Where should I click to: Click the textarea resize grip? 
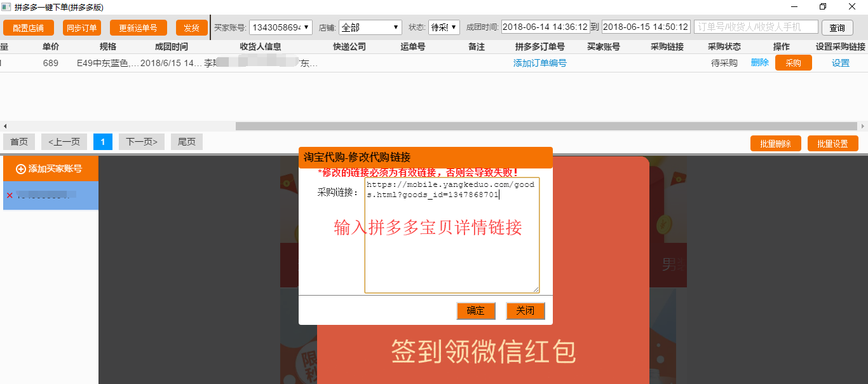click(x=535, y=289)
